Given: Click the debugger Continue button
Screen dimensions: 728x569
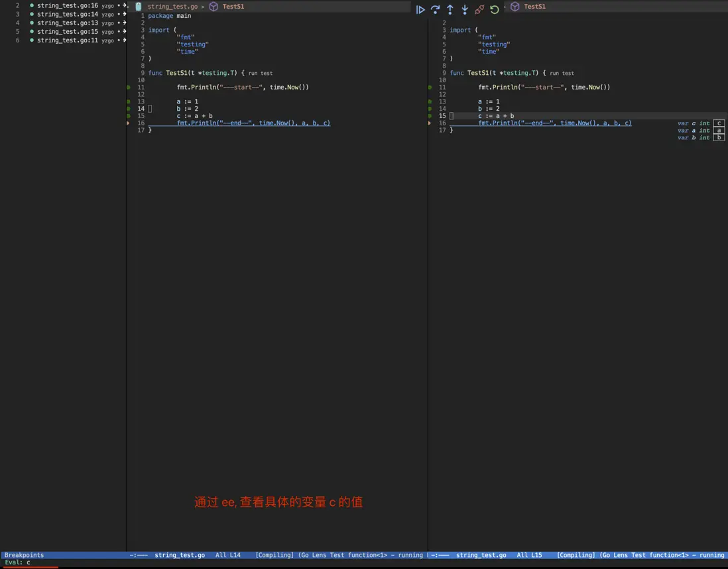Looking at the screenshot, I should pyautogui.click(x=420, y=9).
